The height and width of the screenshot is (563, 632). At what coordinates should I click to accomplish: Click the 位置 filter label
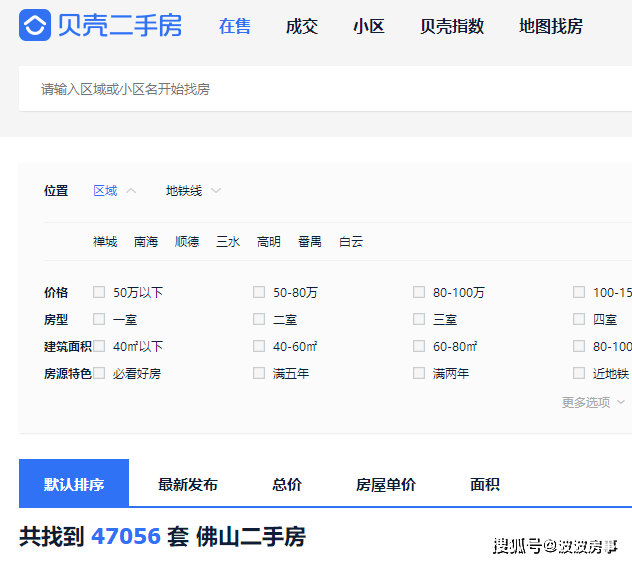pyautogui.click(x=56, y=190)
